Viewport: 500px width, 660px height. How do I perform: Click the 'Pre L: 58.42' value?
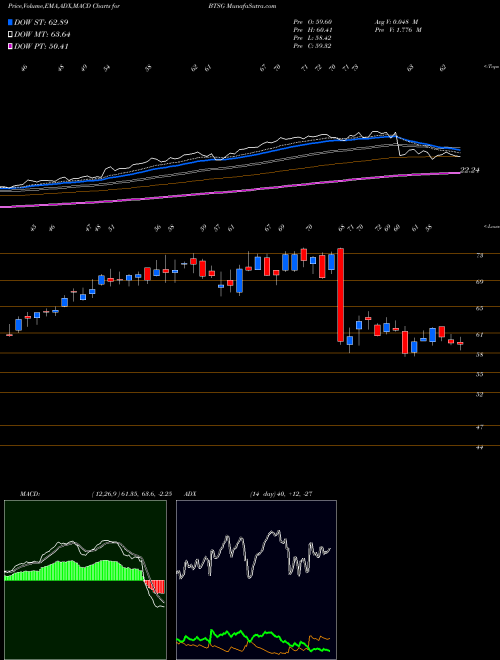pyautogui.click(x=313, y=38)
